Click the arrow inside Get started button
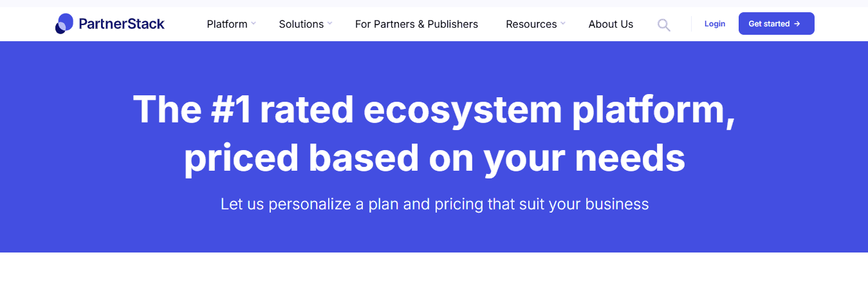This screenshot has width=868, height=286. [x=797, y=24]
